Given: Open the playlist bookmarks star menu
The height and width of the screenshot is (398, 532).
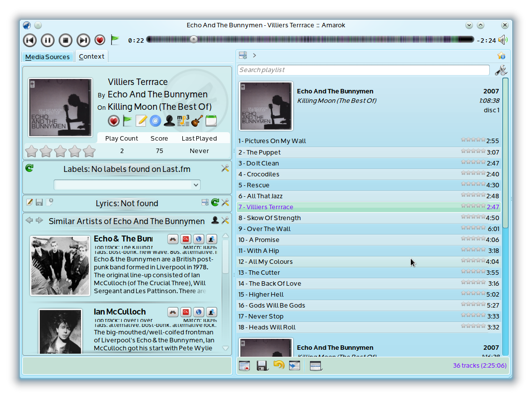Looking at the screenshot, I should point(502,55).
